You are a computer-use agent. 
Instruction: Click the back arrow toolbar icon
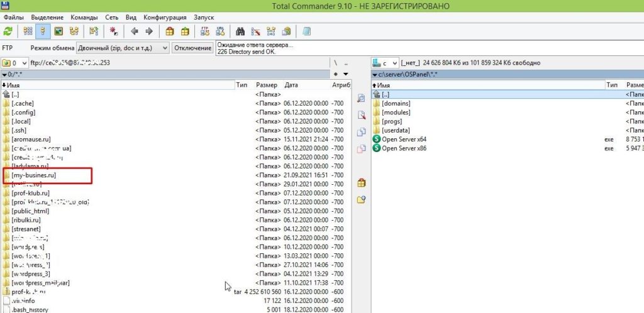(x=135, y=31)
